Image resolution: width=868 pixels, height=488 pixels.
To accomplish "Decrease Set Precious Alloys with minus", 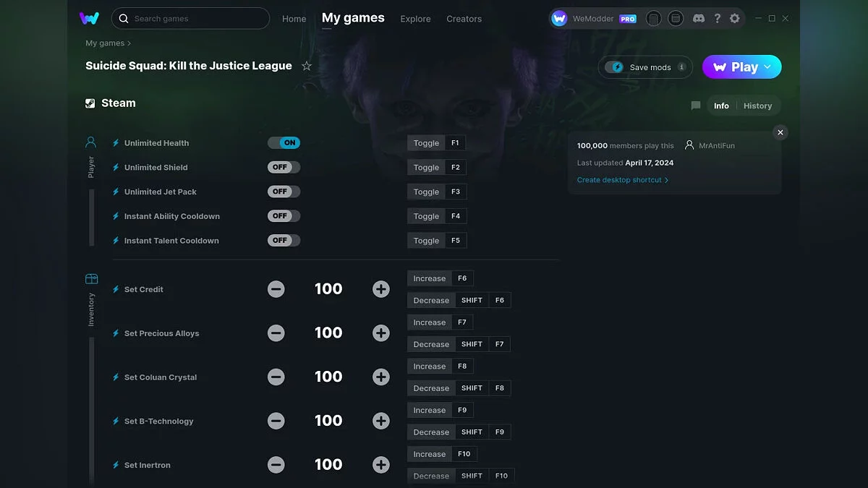I will (x=276, y=333).
